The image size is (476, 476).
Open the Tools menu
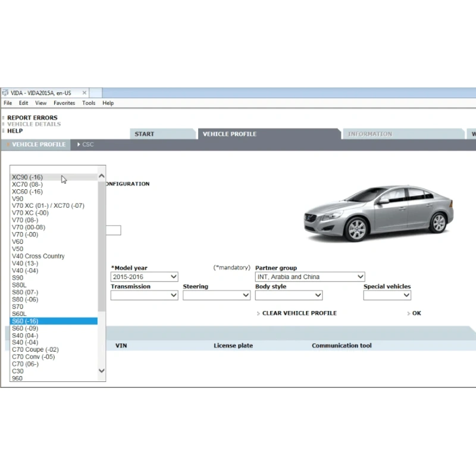pyautogui.click(x=89, y=103)
